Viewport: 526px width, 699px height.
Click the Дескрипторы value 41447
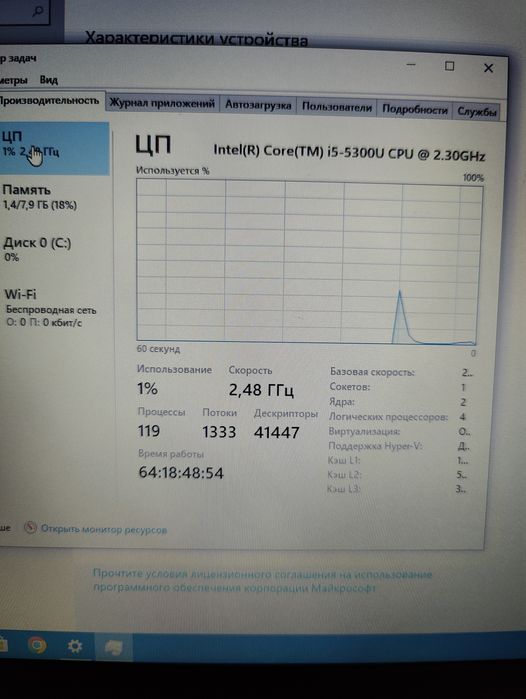pos(276,432)
